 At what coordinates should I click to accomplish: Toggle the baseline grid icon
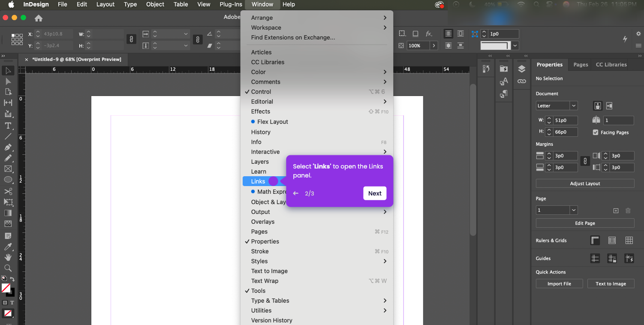tap(612, 241)
